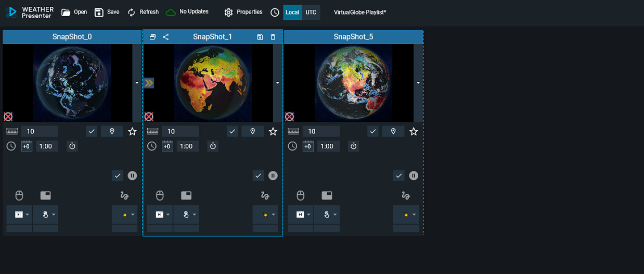Screen dimensions: 644x274
Task: Open the Properties settings
Action: click(243, 12)
